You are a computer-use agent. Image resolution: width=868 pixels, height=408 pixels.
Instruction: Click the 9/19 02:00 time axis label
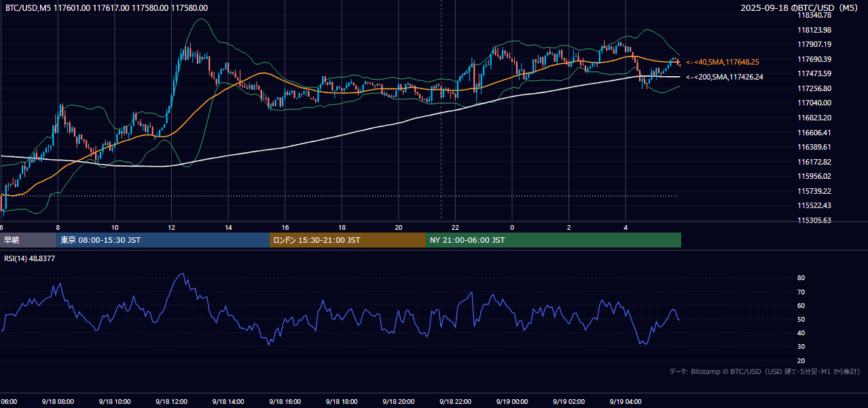click(x=568, y=402)
